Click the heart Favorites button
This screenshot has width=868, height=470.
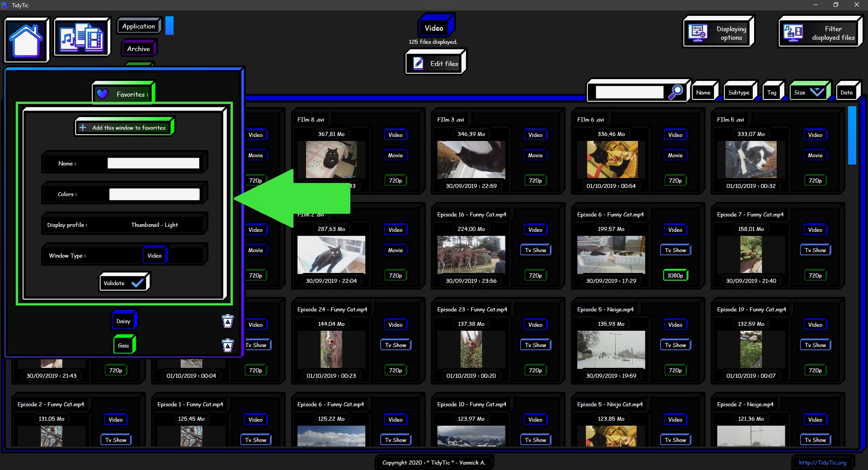click(x=123, y=94)
